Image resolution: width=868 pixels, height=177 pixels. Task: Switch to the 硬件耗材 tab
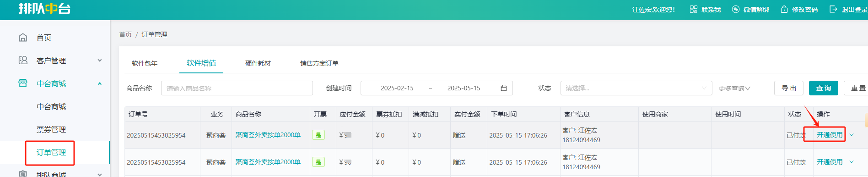click(258, 63)
